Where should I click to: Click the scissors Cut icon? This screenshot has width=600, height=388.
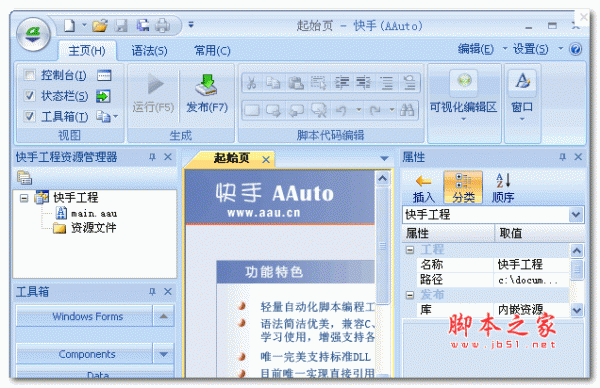click(251, 83)
